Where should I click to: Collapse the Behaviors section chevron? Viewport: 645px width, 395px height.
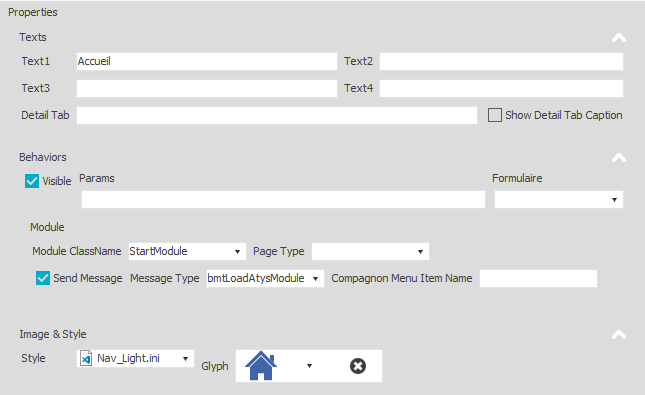[x=619, y=158]
